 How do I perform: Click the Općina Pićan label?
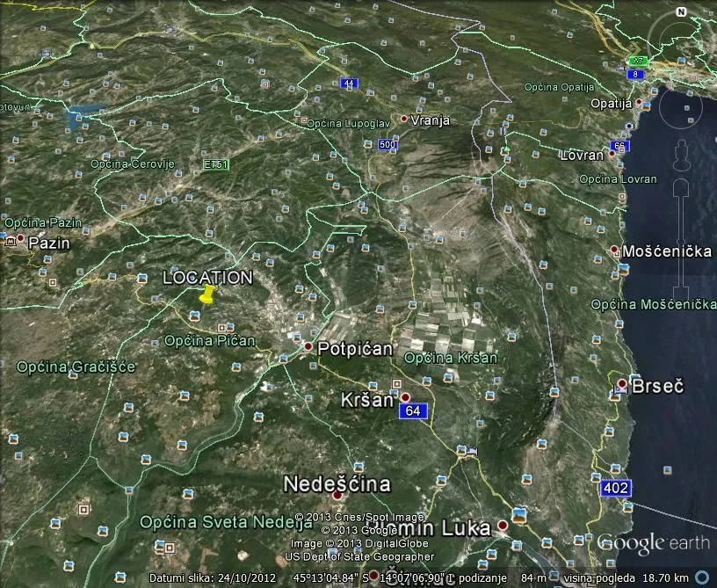210,341
